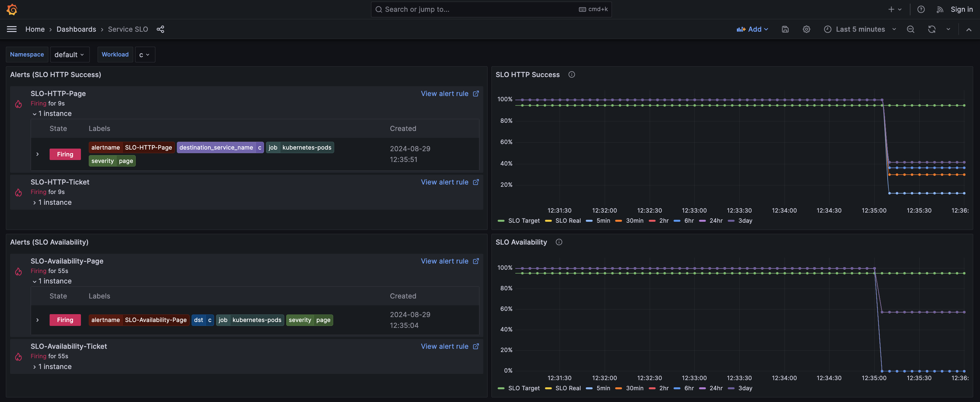Click the zoom out time range icon

click(910, 29)
